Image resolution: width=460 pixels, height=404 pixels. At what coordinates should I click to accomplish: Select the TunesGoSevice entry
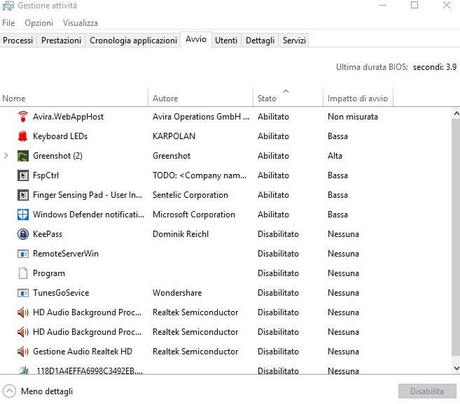[x=61, y=293]
